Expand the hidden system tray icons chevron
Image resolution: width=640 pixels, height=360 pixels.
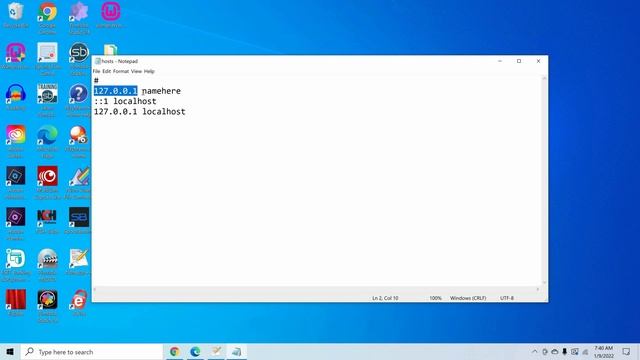(535, 351)
